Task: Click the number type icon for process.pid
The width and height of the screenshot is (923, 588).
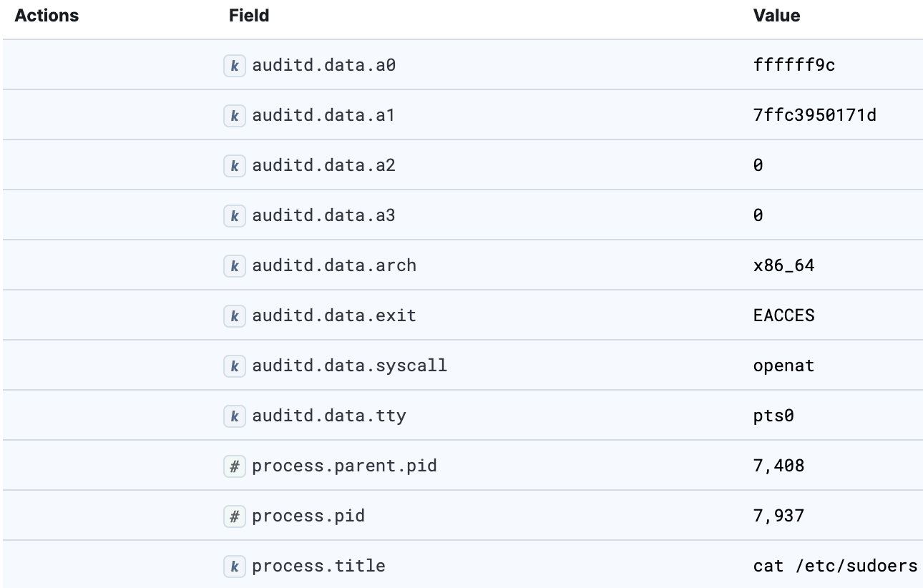Action: [x=235, y=516]
